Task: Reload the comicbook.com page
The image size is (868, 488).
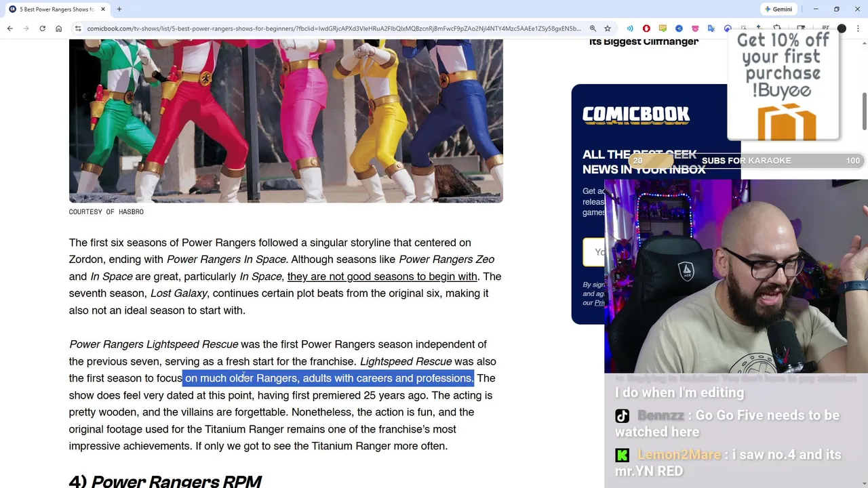Action: coord(42,28)
